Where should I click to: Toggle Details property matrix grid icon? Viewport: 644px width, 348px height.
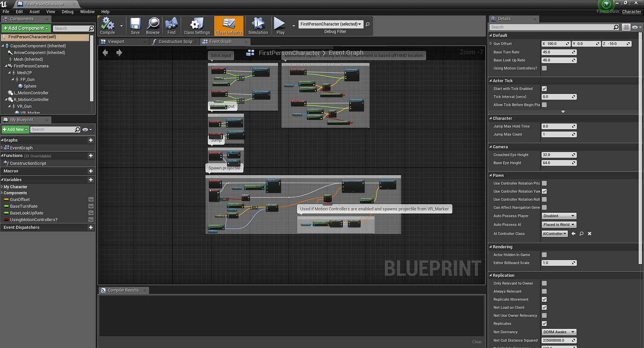(x=626, y=28)
